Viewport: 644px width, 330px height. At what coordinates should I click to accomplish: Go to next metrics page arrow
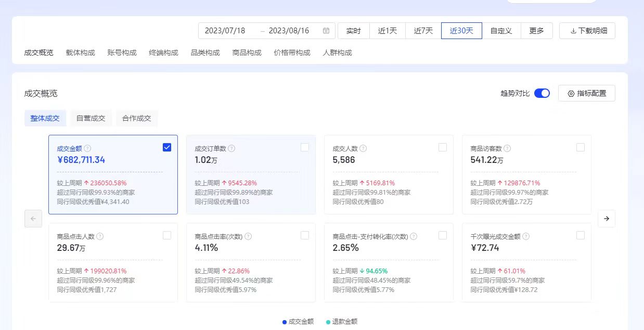[x=607, y=219]
